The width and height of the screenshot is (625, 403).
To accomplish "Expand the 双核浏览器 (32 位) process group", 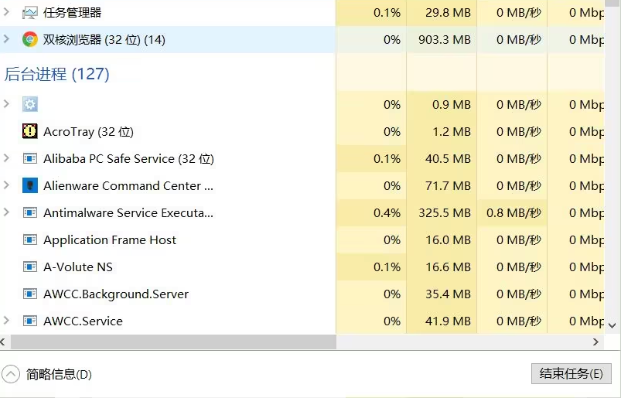I will 6,39.
